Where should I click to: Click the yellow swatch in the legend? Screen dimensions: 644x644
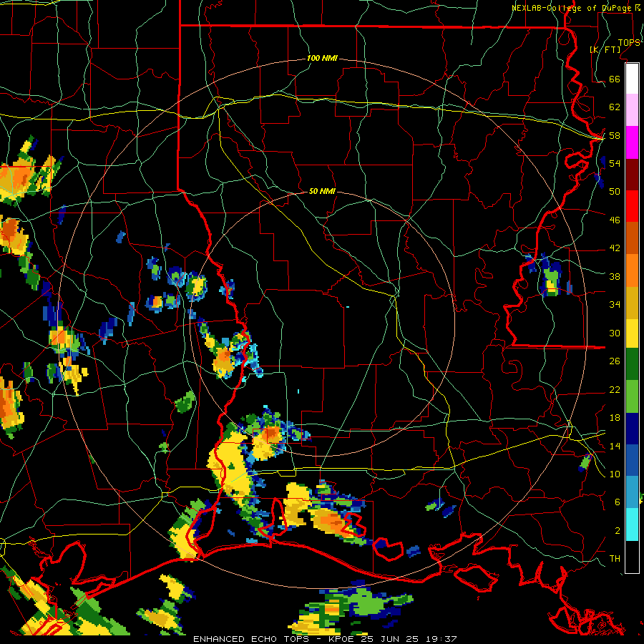click(x=632, y=333)
